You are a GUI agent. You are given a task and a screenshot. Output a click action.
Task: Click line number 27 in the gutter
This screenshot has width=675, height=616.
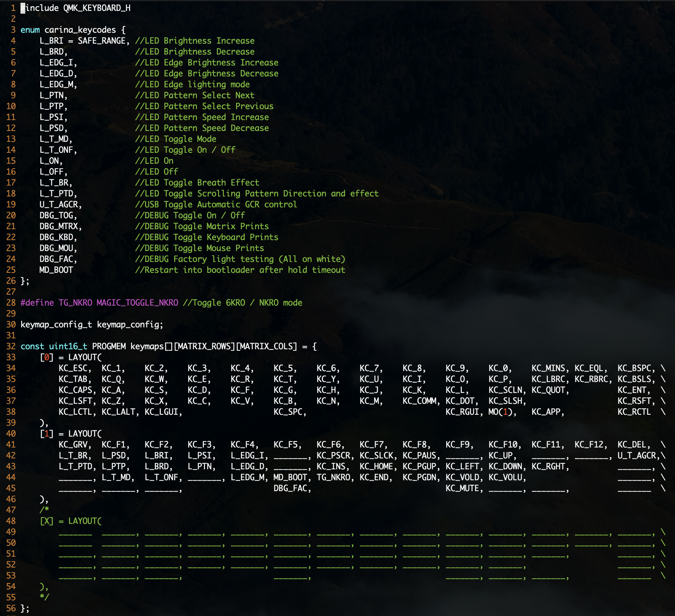tap(11, 292)
